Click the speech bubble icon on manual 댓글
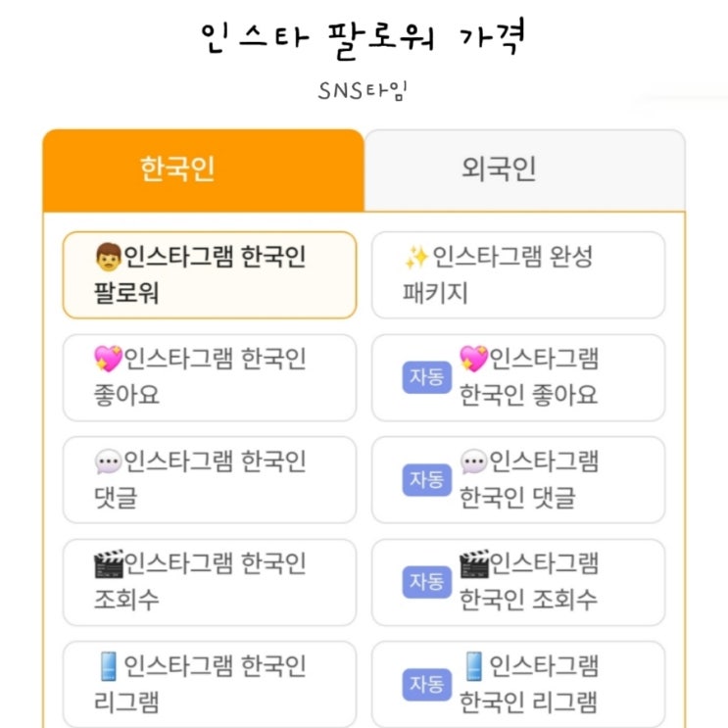Viewport: 728px width, 728px height. click(x=108, y=461)
